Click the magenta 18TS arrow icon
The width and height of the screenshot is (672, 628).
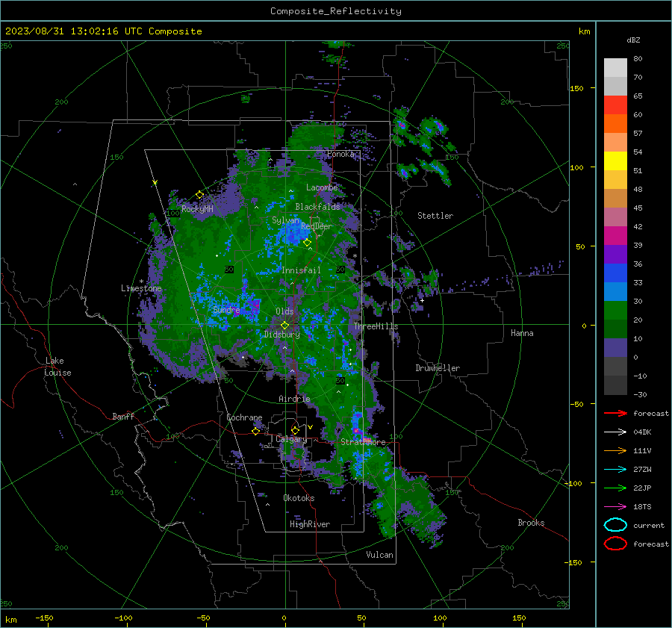point(615,507)
